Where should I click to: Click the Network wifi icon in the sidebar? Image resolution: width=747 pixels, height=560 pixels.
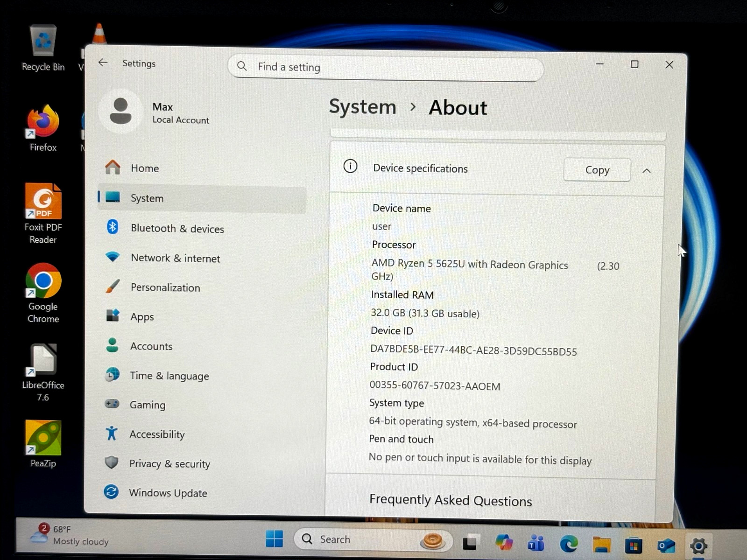pyautogui.click(x=113, y=257)
